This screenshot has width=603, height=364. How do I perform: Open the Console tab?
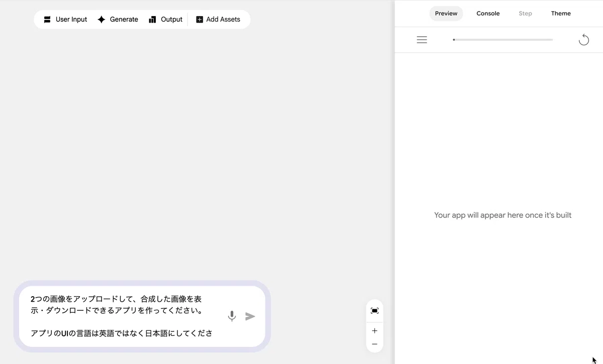pos(488,14)
